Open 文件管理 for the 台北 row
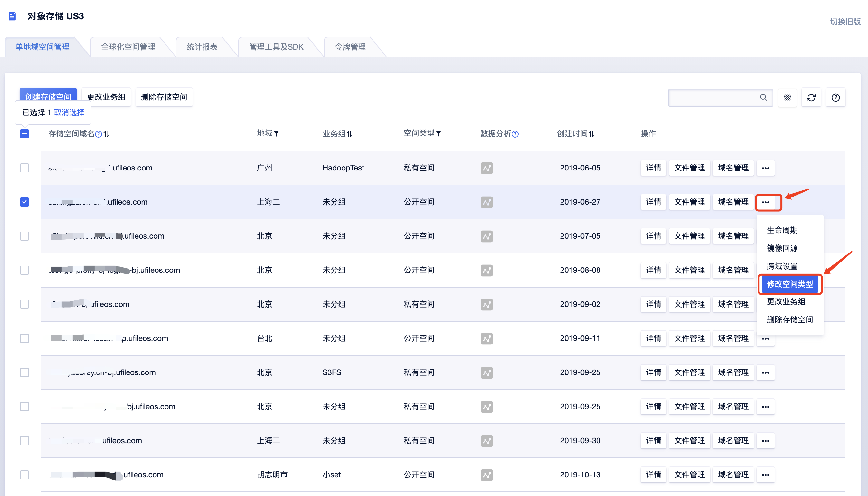 [x=689, y=339]
